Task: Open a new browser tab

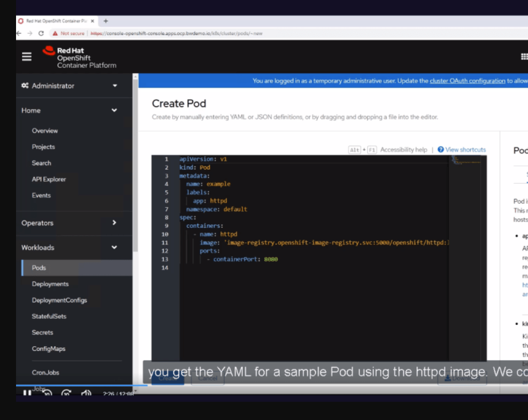Action: [106, 21]
